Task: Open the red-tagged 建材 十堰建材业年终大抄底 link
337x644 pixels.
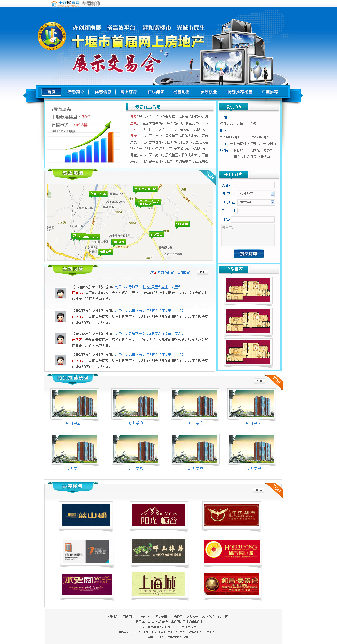Action: pyautogui.click(x=167, y=130)
